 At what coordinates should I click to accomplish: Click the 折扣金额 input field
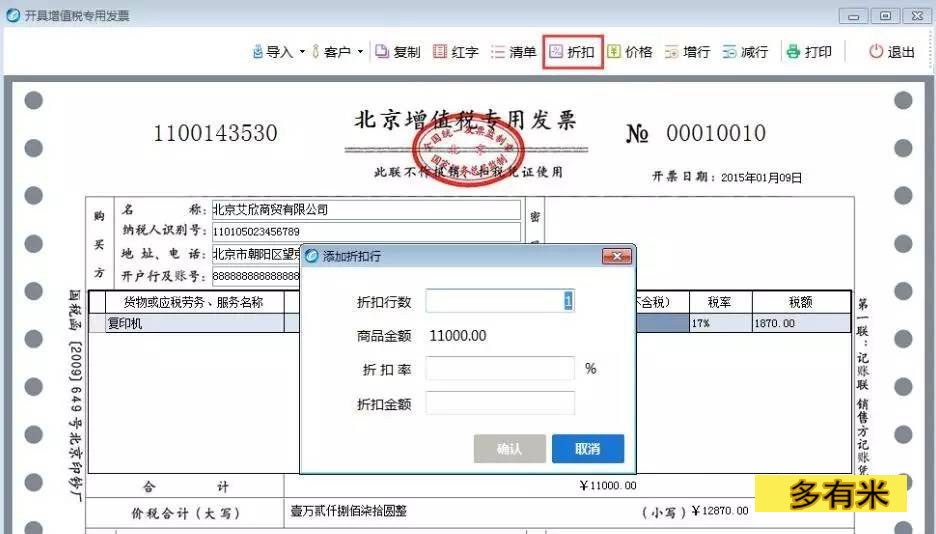(x=499, y=404)
